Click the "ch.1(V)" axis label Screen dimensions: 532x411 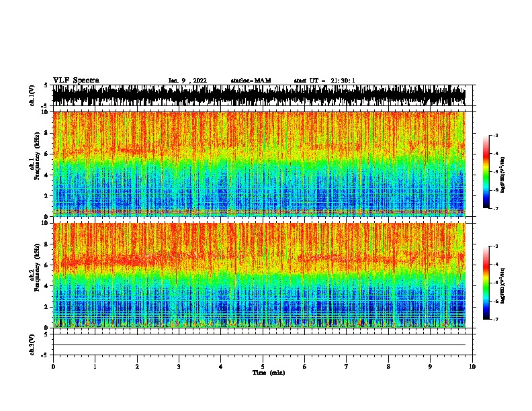pyautogui.click(x=32, y=95)
